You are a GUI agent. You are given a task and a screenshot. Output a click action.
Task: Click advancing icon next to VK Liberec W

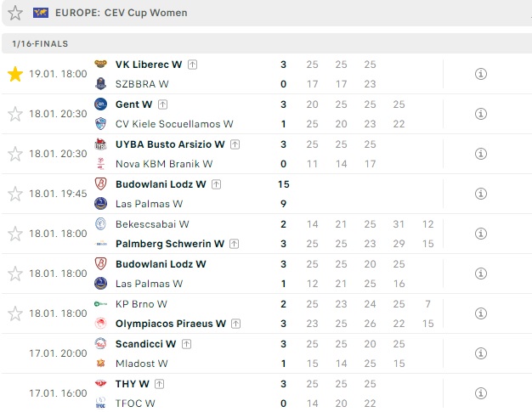pyautogui.click(x=192, y=65)
